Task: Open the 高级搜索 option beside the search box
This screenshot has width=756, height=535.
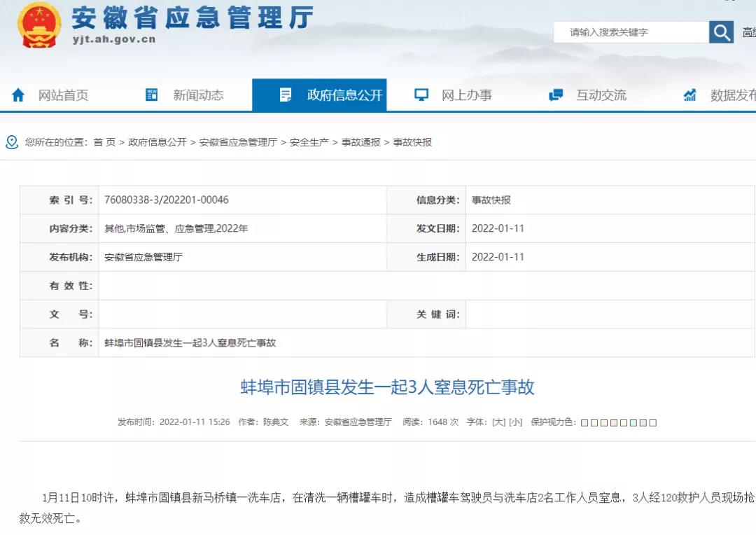Action: click(x=750, y=32)
